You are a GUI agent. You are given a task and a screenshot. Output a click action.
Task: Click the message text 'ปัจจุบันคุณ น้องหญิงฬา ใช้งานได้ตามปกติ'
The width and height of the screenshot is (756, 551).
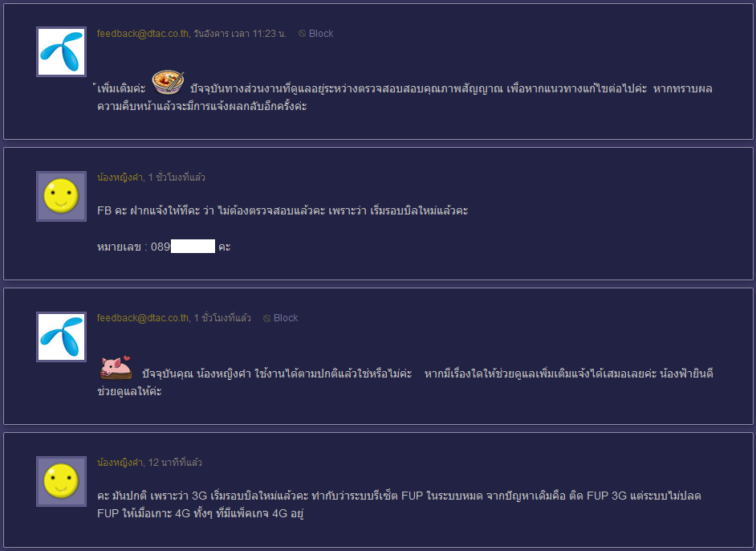[x=405, y=382]
